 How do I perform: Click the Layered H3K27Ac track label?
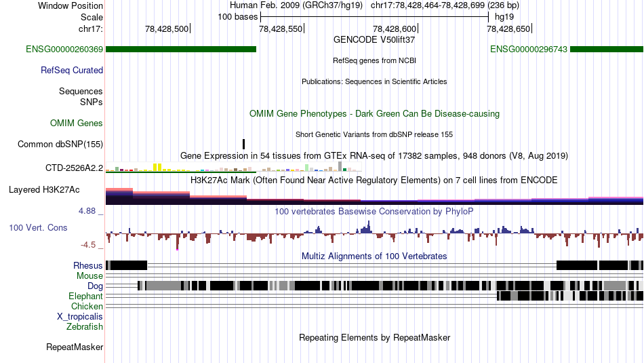pyautogui.click(x=44, y=189)
